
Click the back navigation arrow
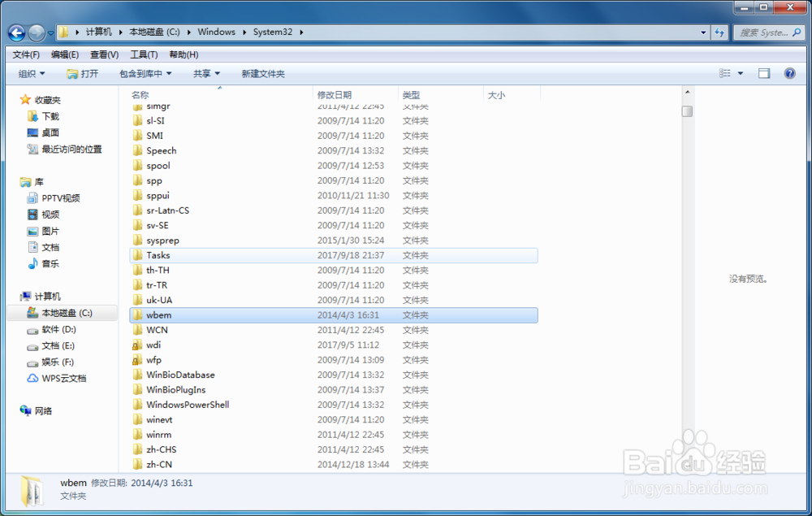[x=16, y=31]
